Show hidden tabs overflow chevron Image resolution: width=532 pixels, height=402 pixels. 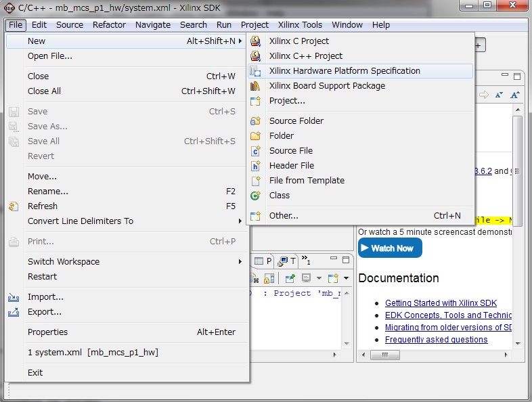pos(306,260)
